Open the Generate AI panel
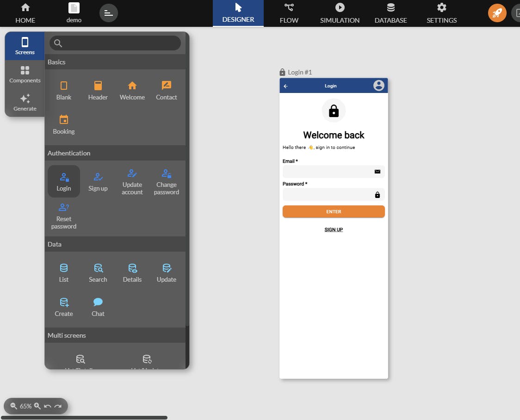Image resolution: width=520 pixels, height=420 pixels. pos(25,102)
